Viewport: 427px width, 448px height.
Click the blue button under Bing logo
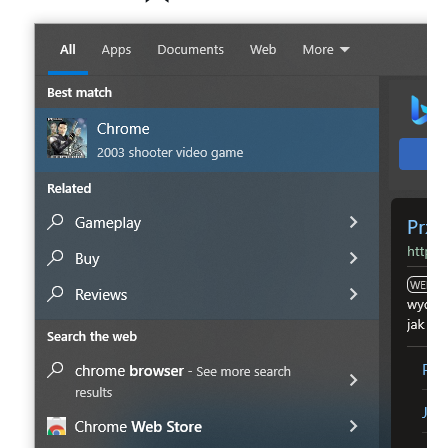click(x=413, y=154)
